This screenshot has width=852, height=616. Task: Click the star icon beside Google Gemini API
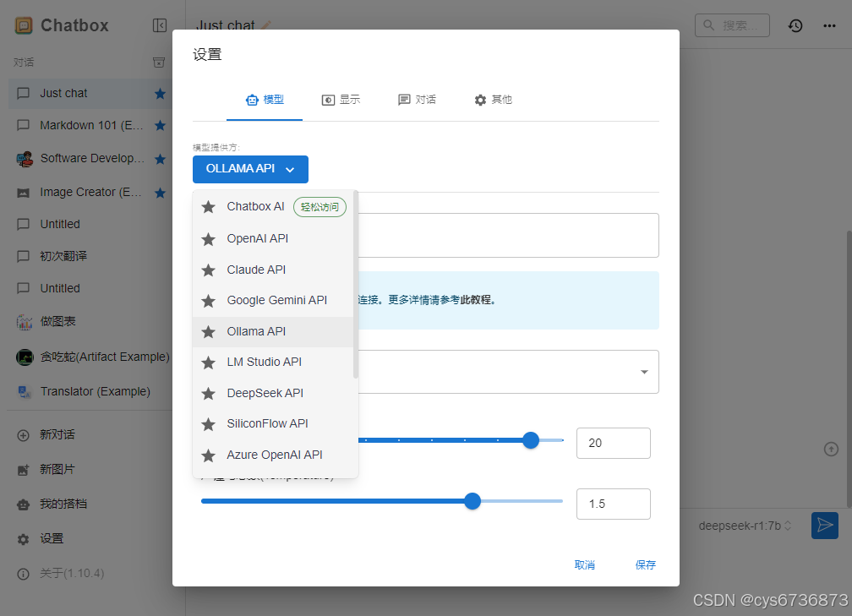coord(208,301)
